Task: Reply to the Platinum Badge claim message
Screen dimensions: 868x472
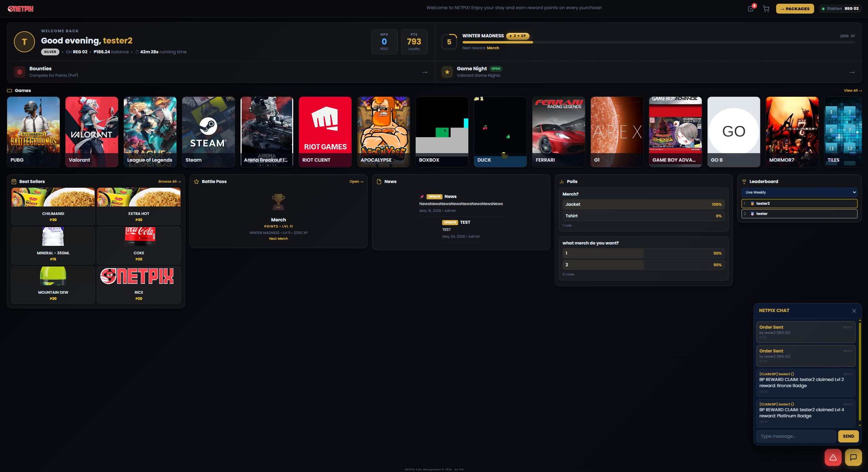Action: 848,404
